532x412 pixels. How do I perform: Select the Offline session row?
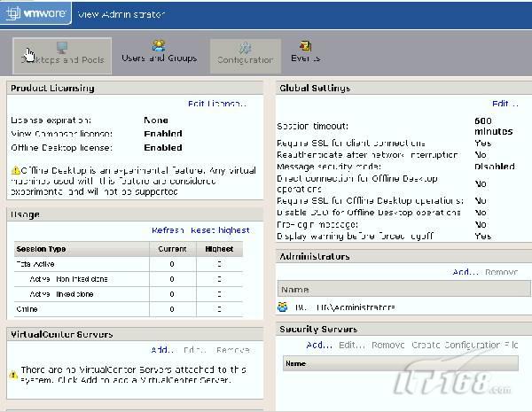tap(129, 309)
